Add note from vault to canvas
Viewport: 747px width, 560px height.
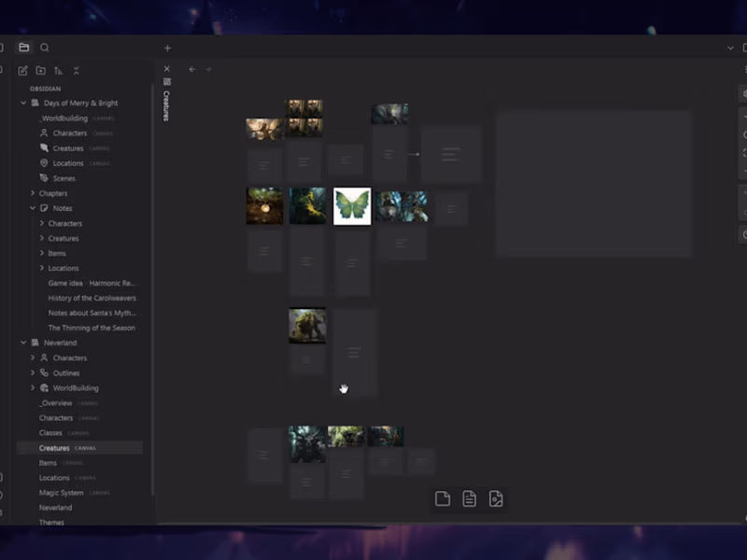tap(470, 498)
